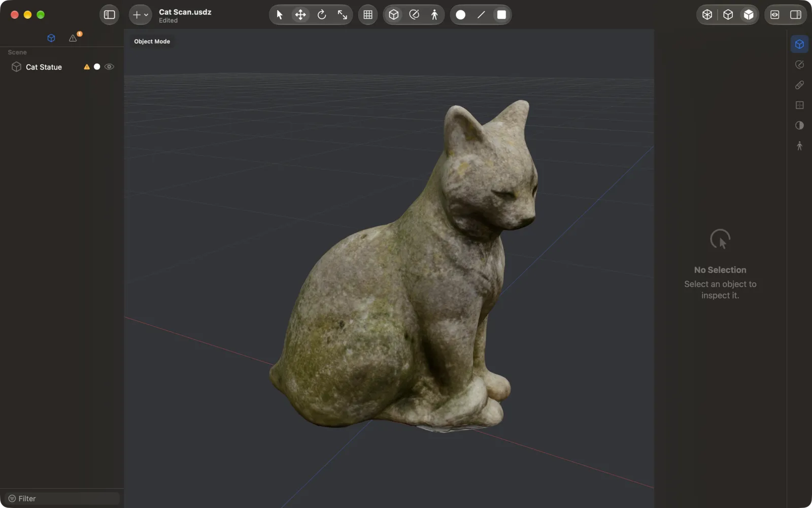812x508 pixels.
Task: Open the add object dropdown
Action: pyautogui.click(x=140, y=15)
